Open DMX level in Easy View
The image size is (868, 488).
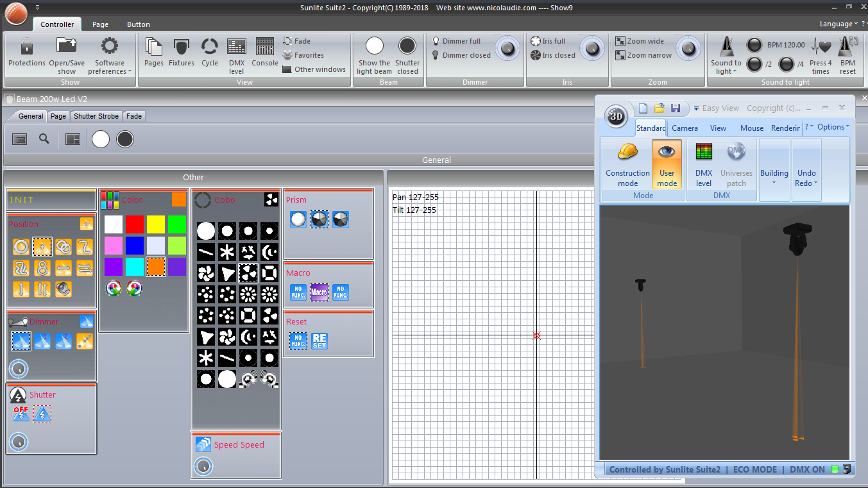point(704,164)
